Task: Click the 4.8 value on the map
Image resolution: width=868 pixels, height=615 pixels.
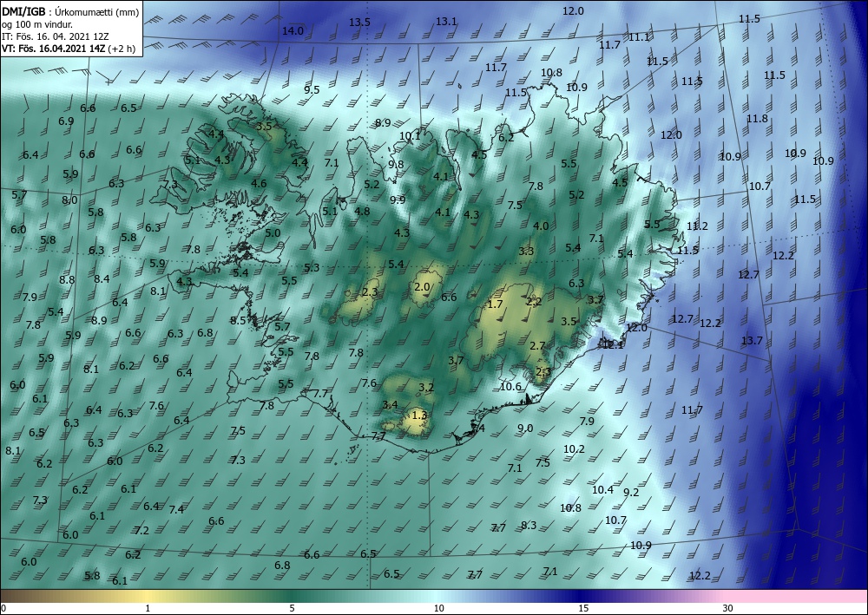Action: tap(362, 212)
